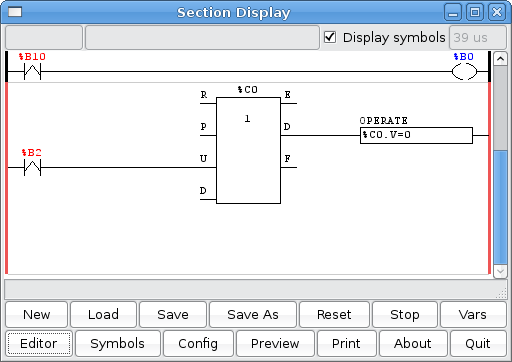Click the OPERATE label text

383,120
